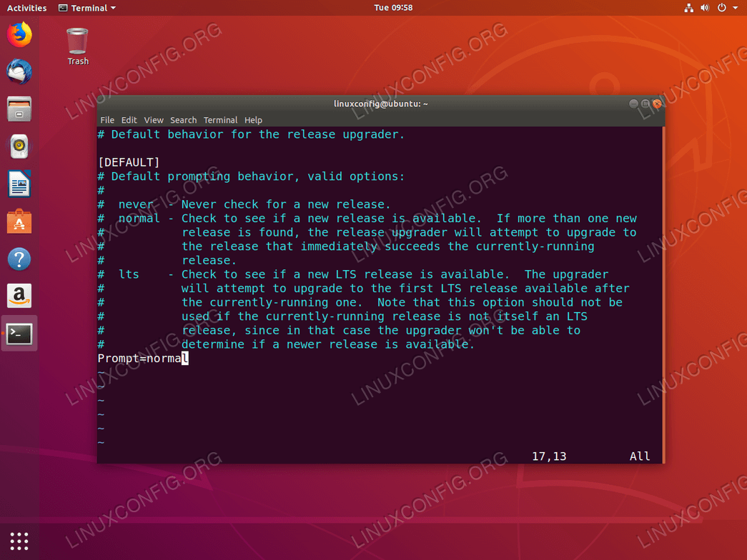Open the clock showing Tue 09:58

point(393,8)
